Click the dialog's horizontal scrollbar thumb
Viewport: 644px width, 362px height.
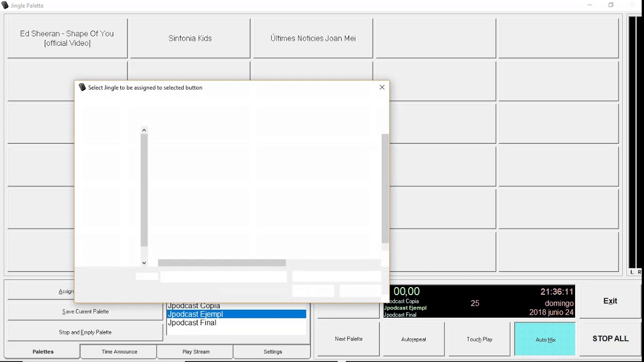[222, 263]
